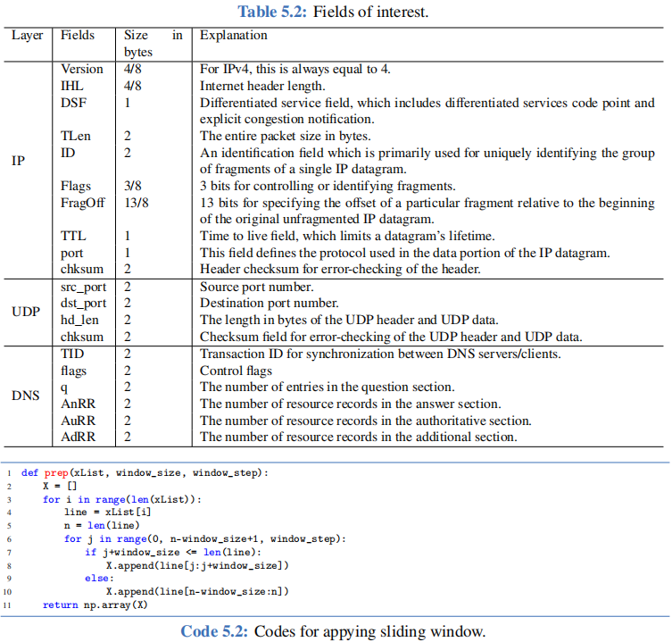Click the 'AnRR' field name

pyautogui.click(x=78, y=404)
